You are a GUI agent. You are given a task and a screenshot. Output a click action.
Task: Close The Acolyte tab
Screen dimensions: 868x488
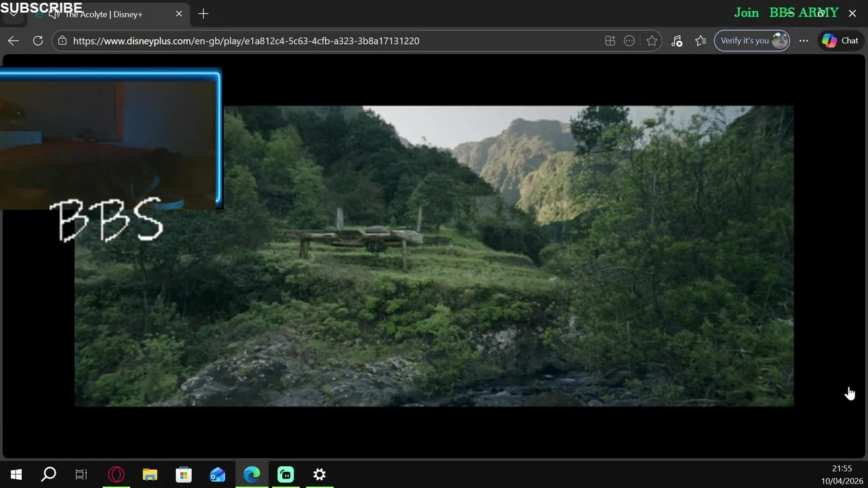tap(179, 14)
